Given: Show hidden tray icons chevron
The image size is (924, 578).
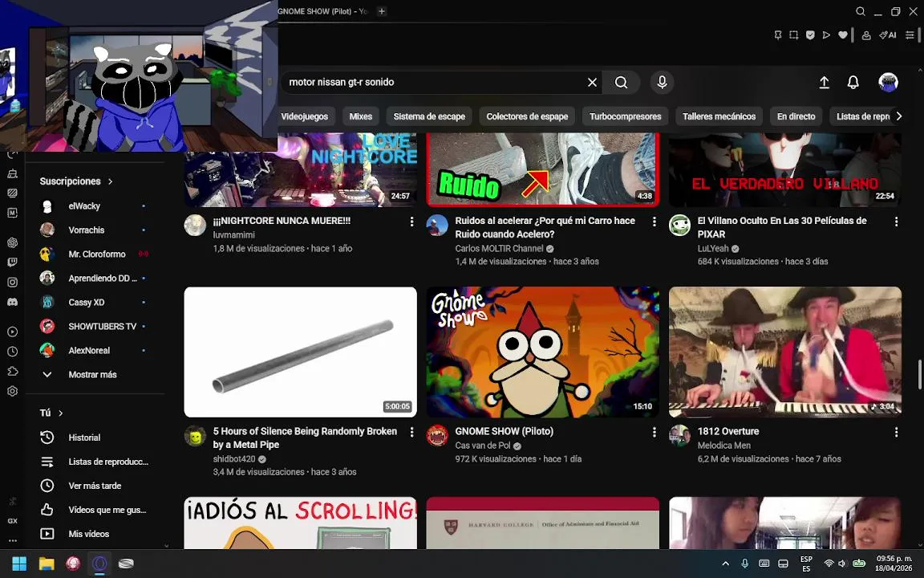Looking at the screenshot, I should [x=725, y=564].
